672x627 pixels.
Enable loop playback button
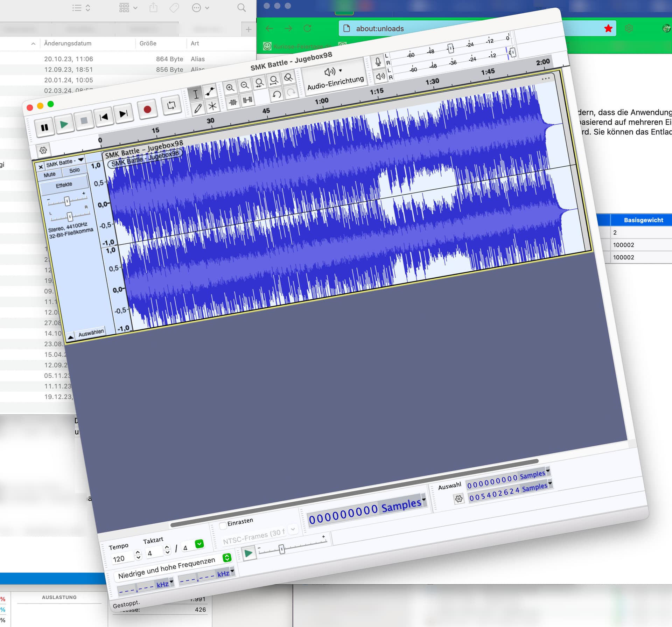coord(171,105)
